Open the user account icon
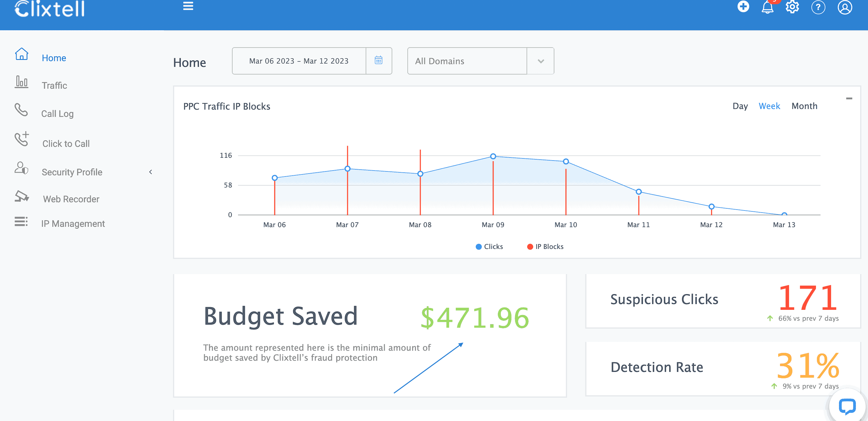 [844, 7]
